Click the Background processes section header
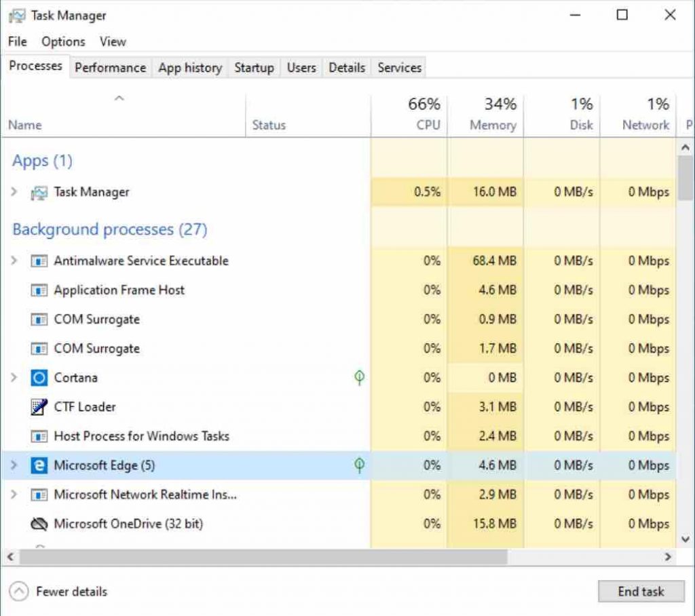 pyautogui.click(x=109, y=229)
